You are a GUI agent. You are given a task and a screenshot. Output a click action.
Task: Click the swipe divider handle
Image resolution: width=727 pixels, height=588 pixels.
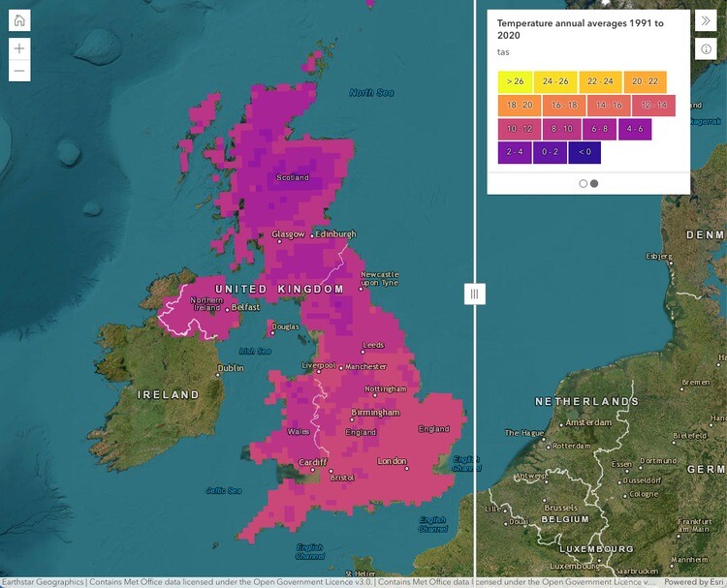click(x=474, y=293)
